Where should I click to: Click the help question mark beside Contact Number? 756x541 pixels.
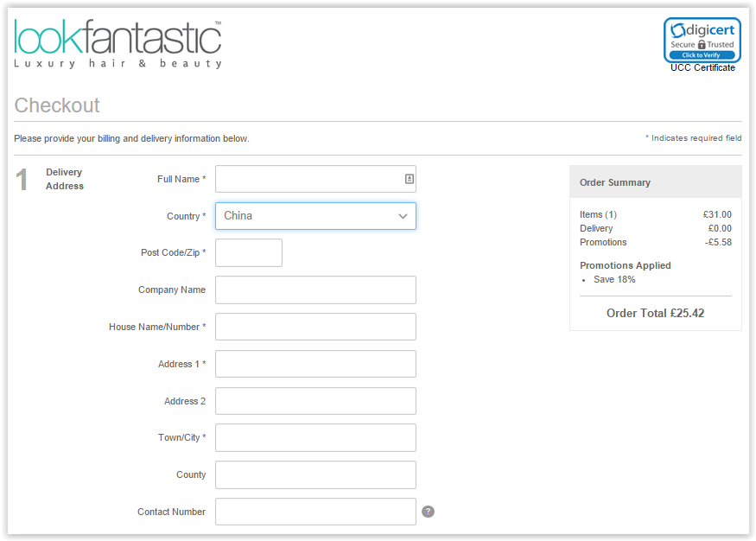point(428,512)
